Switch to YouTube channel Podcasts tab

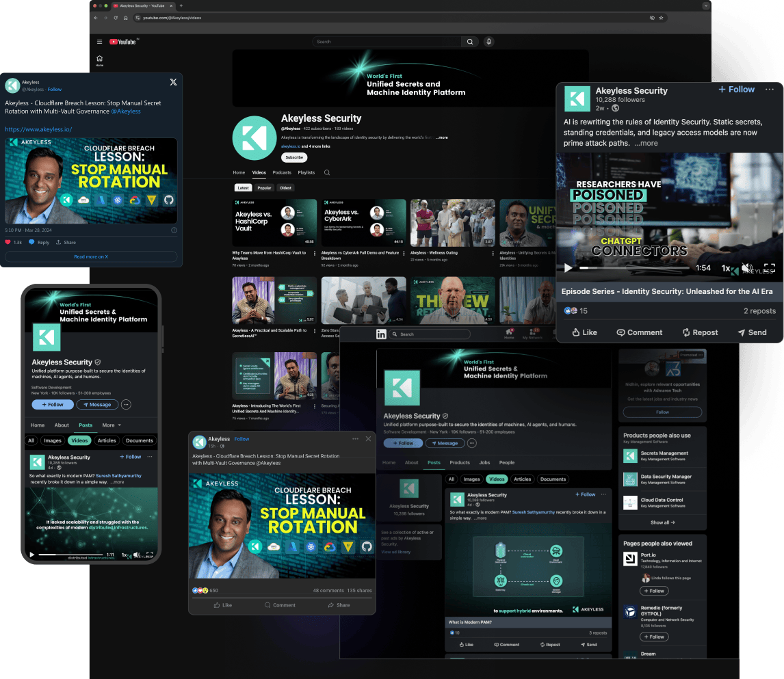[282, 173]
